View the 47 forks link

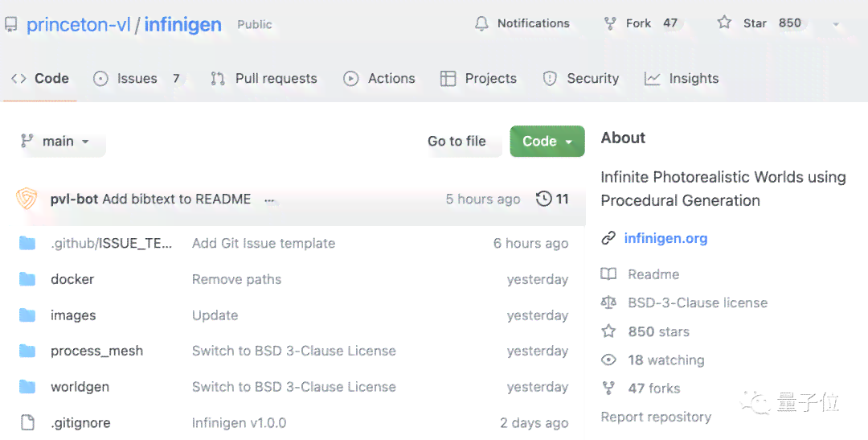(x=653, y=389)
